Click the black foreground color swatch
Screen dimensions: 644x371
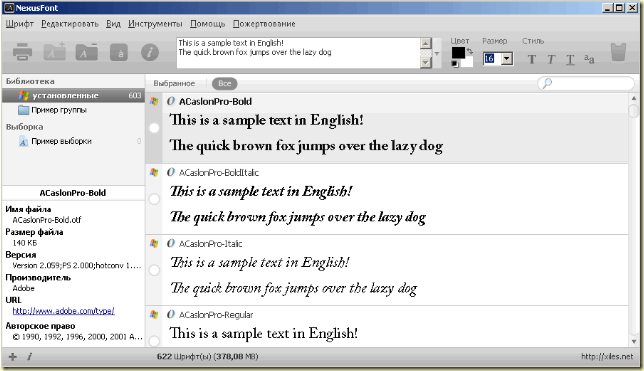(458, 53)
